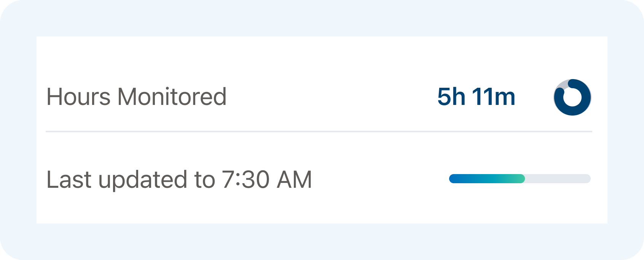Click the Last updated to 7:30 AM text
Image resolution: width=644 pixels, height=260 pixels.
(x=179, y=179)
